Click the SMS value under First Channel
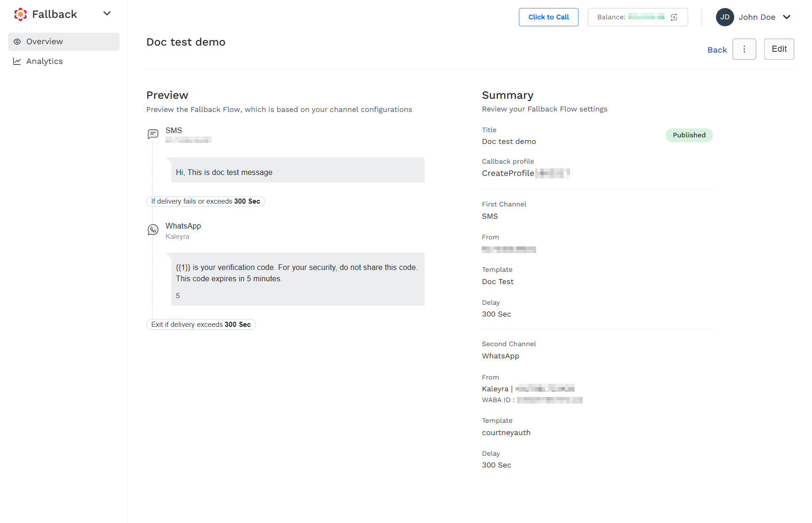812x523 pixels. pyautogui.click(x=490, y=216)
